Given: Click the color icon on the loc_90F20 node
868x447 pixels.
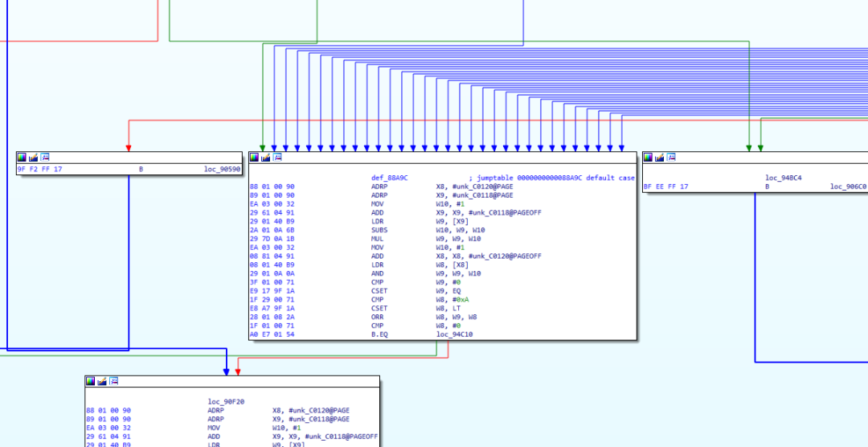Looking at the screenshot, I should click(x=91, y=381).
